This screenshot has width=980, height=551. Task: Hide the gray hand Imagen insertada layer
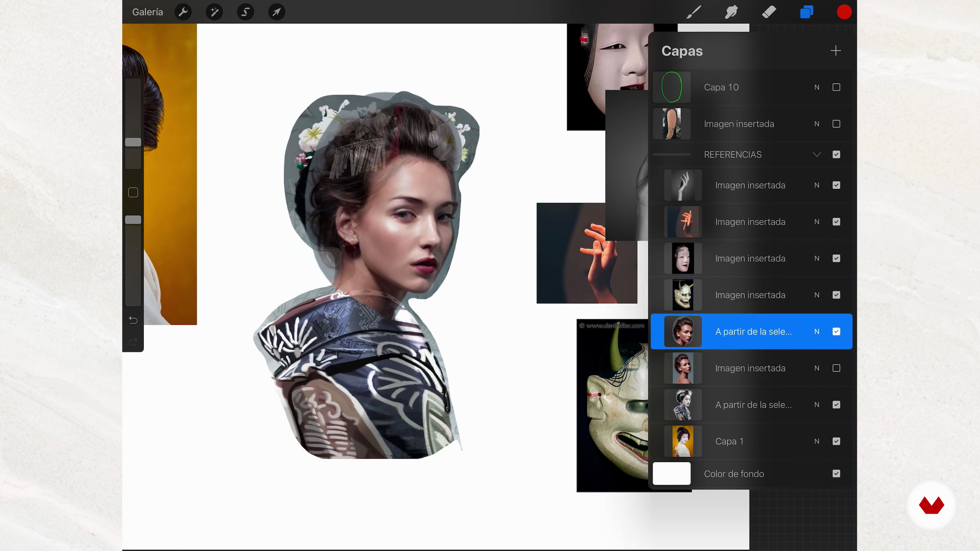[x=836, y=185]
